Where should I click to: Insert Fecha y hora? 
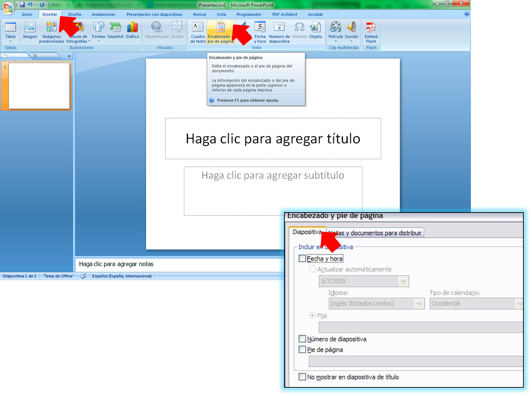coord(260,32)
